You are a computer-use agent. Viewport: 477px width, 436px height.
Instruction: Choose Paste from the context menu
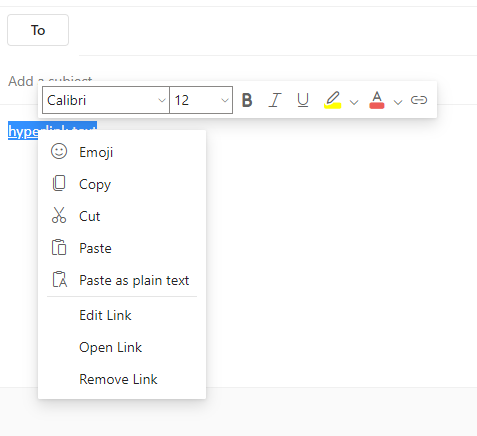point(122,248)
